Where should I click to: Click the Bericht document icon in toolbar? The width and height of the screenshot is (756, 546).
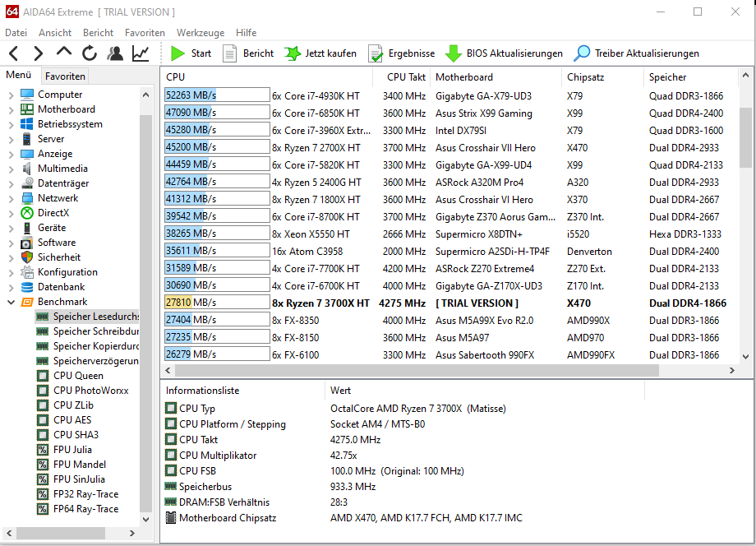(x=229, y=53)
